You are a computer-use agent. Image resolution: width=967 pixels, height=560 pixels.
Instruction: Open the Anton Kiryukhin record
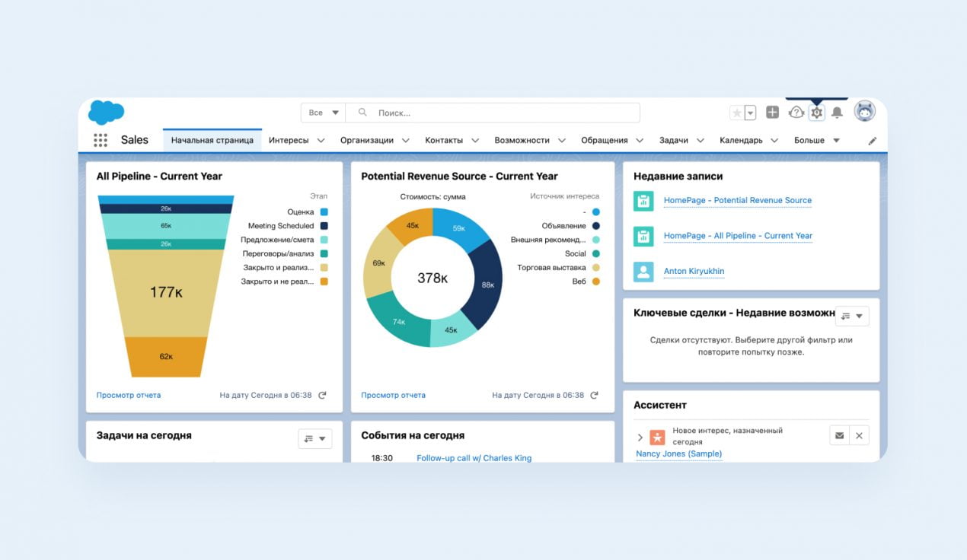694,271
